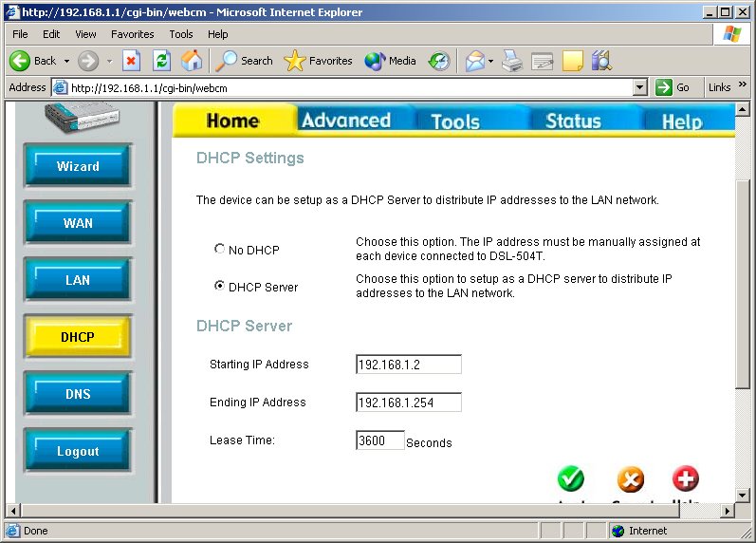Go to the Home page icon
This screenshot has width=756, height=543.
[192, 61]
